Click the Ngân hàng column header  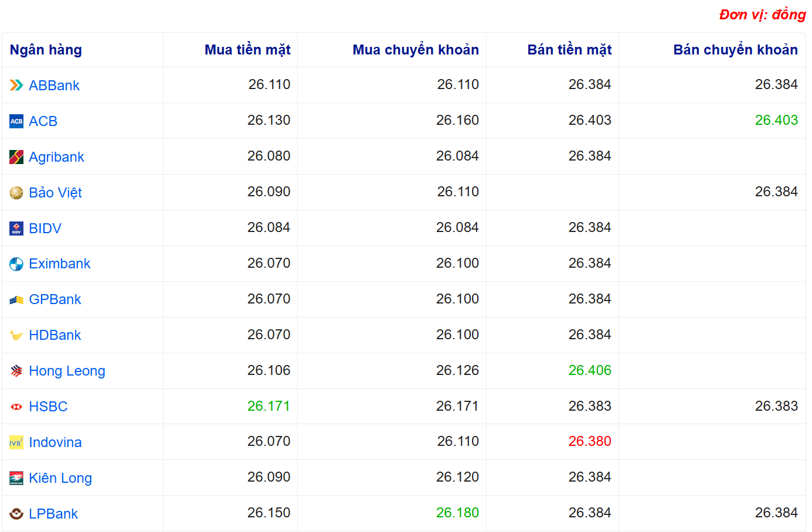tap(46, 50)
